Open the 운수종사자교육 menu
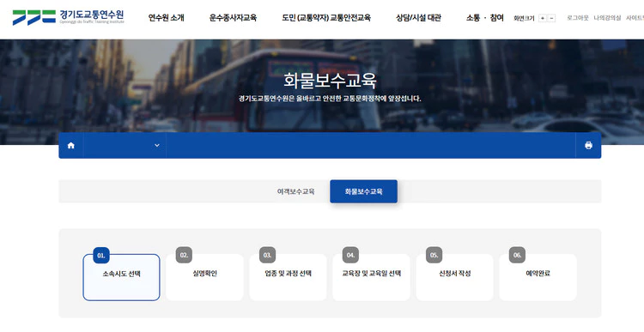 pyautogui.click(x=233, y=18)
